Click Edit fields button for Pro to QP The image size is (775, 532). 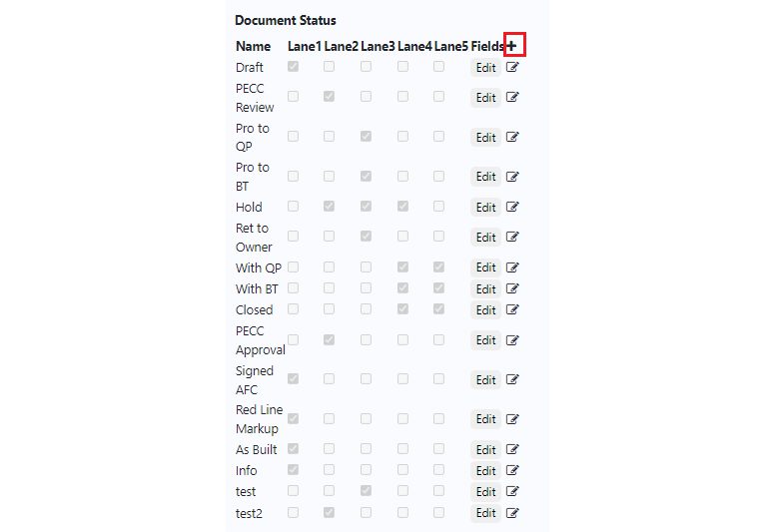tap(485, 138)
